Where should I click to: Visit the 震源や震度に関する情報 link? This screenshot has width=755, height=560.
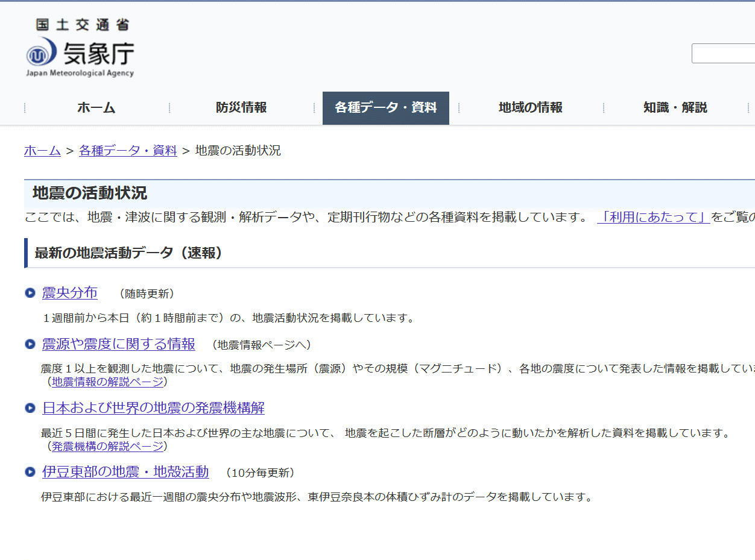coord(118,344)
